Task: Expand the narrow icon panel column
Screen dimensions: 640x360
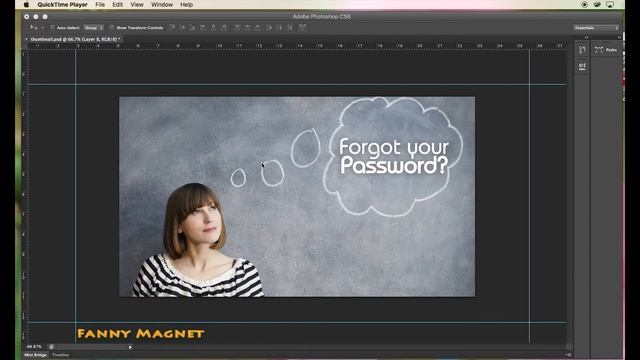Action: click(x=587, y=37)
